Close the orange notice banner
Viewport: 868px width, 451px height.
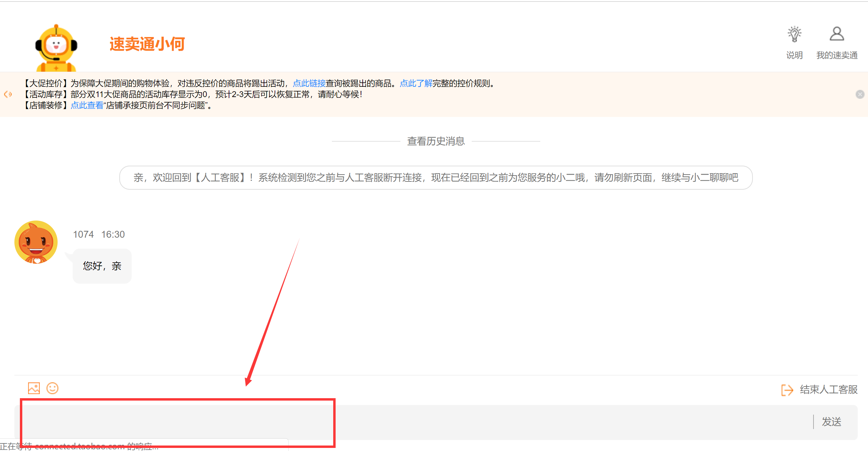pos(860,94)
